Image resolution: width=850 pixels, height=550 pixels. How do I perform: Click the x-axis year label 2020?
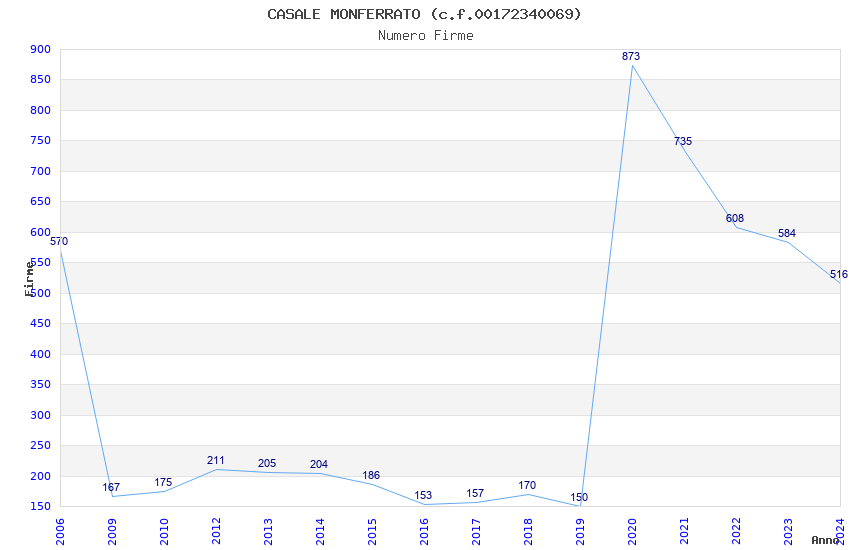(x=632, y=532)
